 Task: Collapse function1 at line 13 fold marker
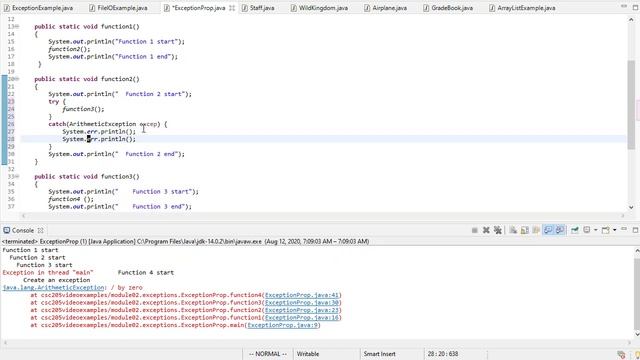[17, 27]
